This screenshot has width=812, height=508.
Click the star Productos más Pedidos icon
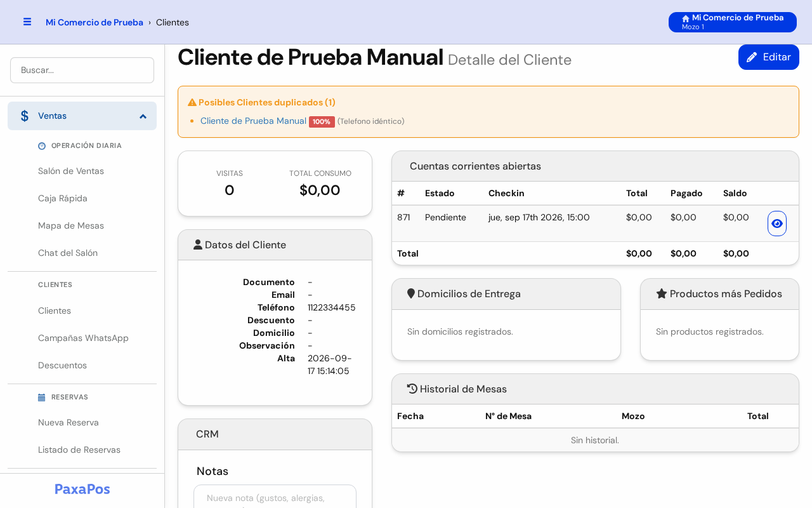point(662,293)
